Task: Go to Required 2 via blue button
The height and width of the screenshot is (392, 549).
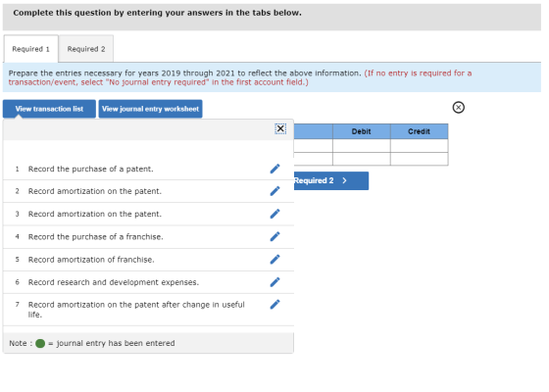Action: pyautogui.click(x=331, y=180)
